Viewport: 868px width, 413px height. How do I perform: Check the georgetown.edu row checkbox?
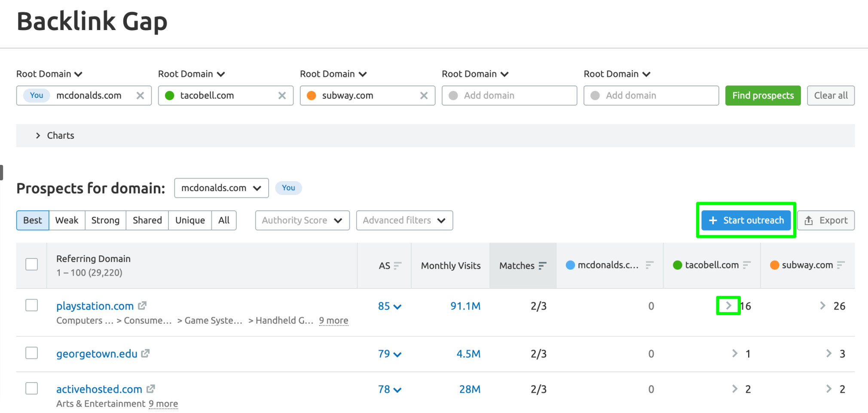(32, 353)
